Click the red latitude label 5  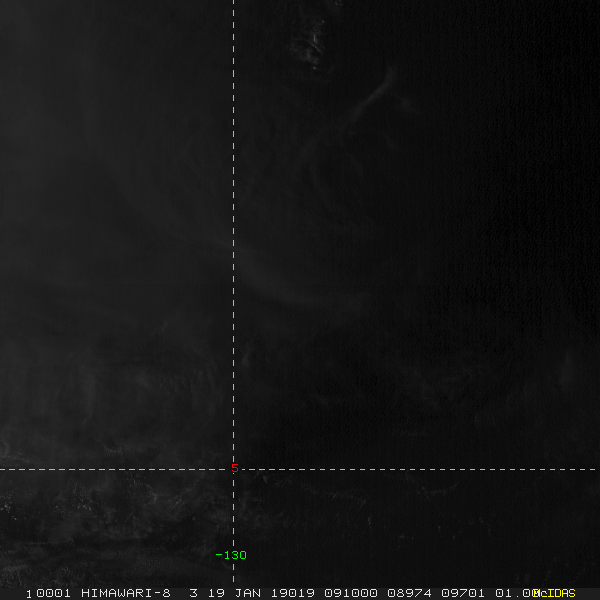pyautogui.click(x=235, y=468)
